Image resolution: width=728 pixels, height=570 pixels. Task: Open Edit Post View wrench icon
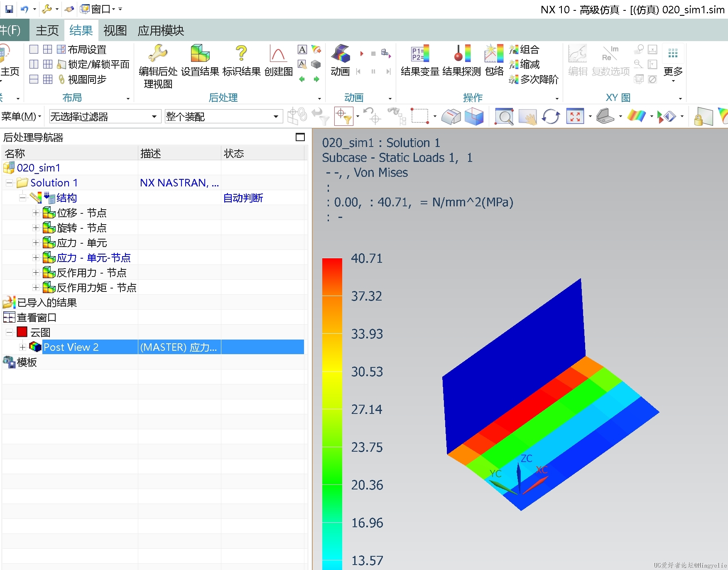(158, 53)
